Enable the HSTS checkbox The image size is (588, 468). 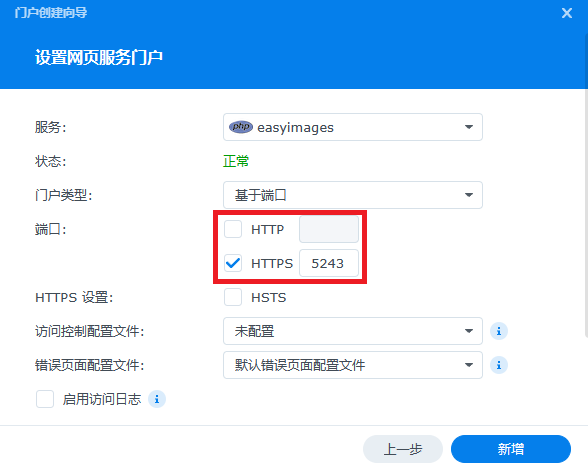[233, 297]
